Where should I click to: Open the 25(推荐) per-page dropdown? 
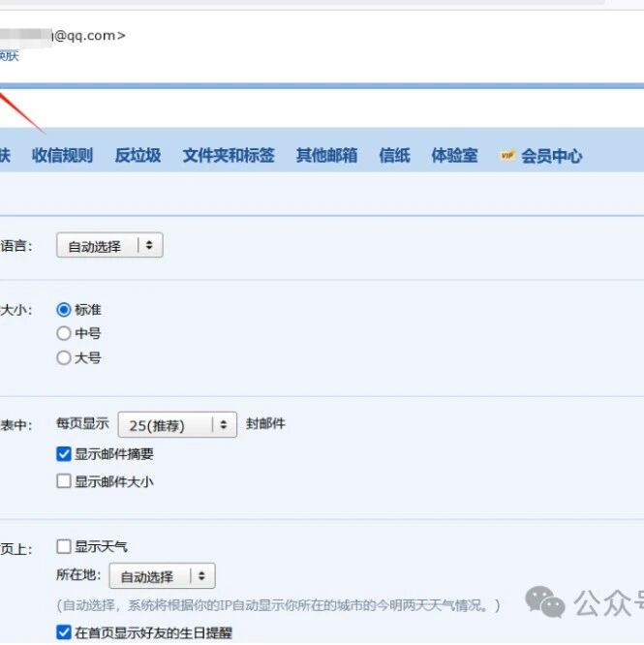(177, 424)
